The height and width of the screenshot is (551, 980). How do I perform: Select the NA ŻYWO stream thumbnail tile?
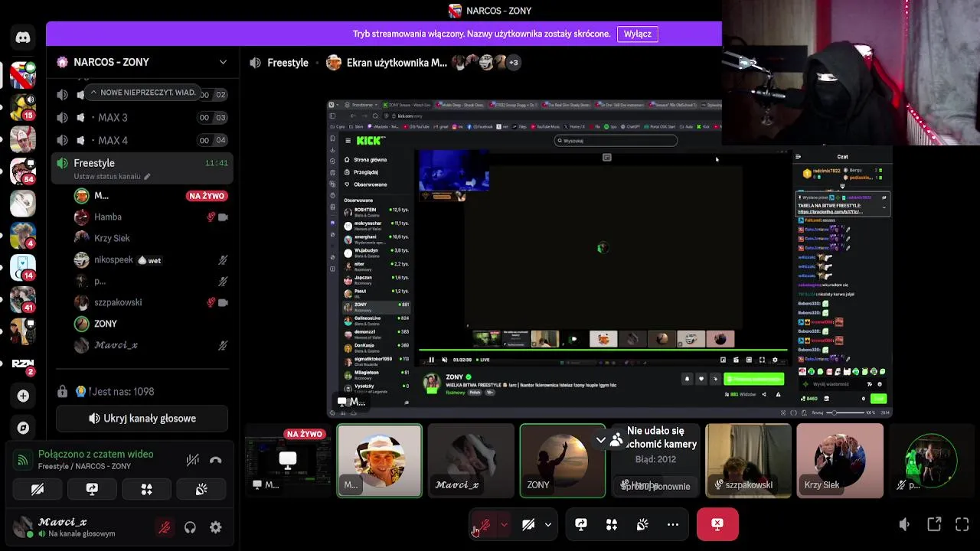click(x=287, y=461)
